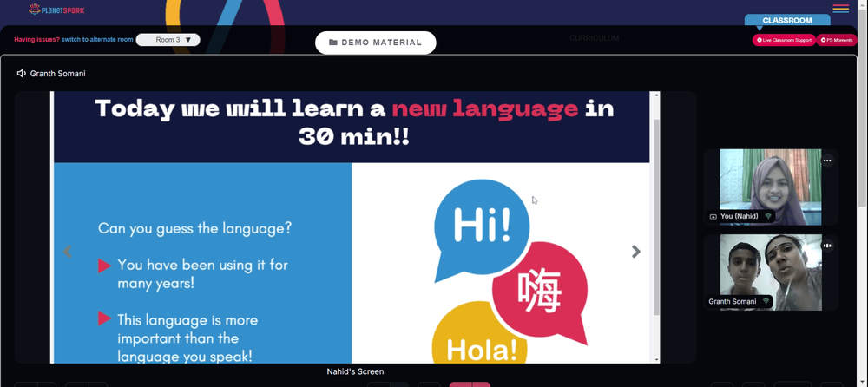Click the 'Can you guess the language?' text
Viewport: 868px width, 387px height.
194,228
